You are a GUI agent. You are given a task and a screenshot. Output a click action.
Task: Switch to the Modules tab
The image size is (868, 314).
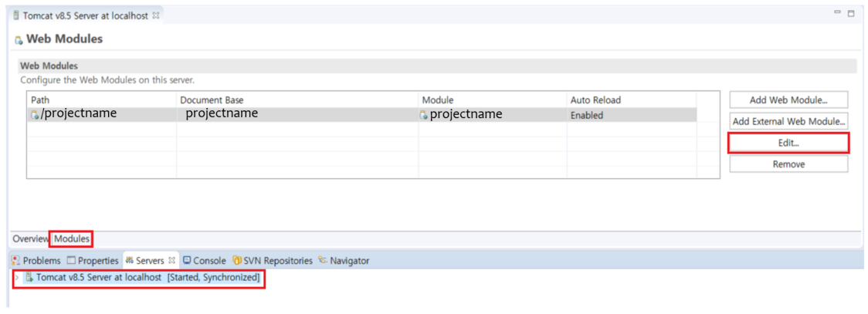pyautogui.click(x=71, y=239)
